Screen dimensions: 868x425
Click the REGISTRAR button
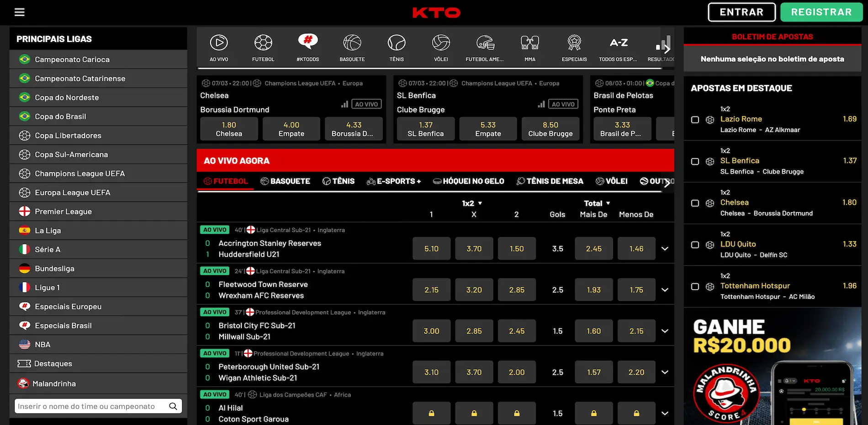click(x=821, y=12)
